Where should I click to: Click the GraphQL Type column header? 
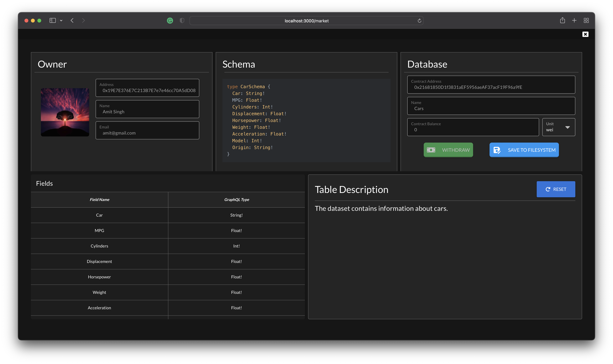coord(236,200)
